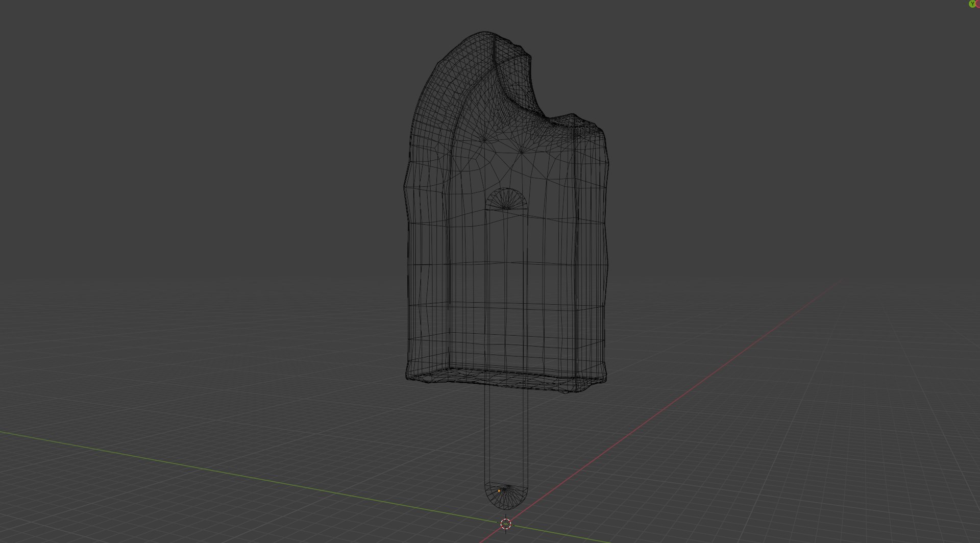Click the green Y axis gizmo ball
This screenshot has height=543, width=980.
pos(972,4)
